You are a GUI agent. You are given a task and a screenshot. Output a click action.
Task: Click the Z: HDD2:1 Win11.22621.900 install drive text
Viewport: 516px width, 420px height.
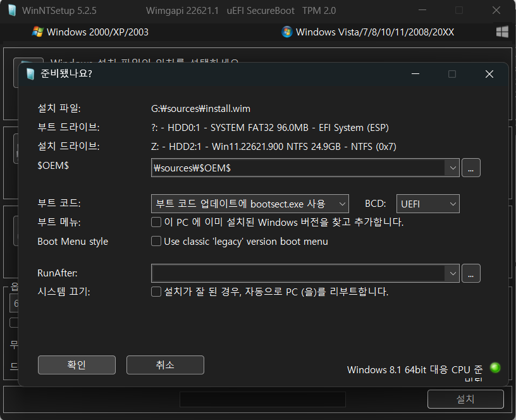pos(274,147)
